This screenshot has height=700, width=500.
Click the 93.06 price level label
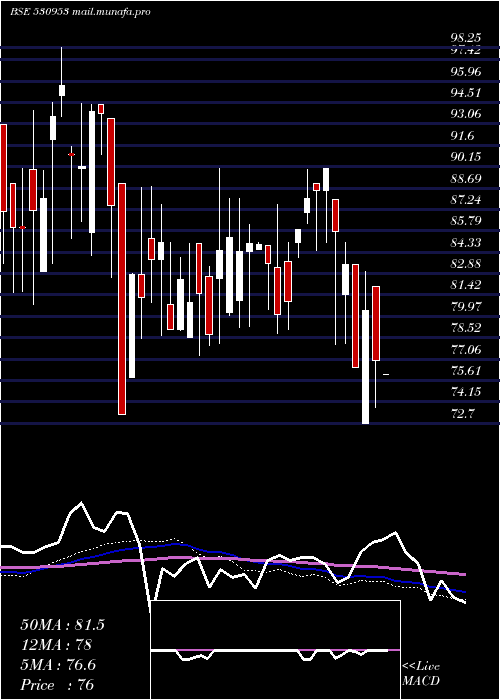click(466, 114)
